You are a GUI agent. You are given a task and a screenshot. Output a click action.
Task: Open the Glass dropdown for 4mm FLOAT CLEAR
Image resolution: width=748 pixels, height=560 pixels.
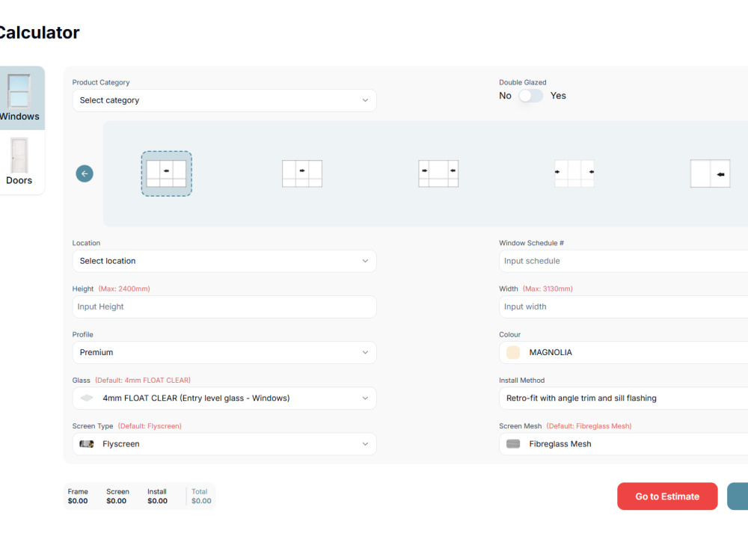pos(224,399)
